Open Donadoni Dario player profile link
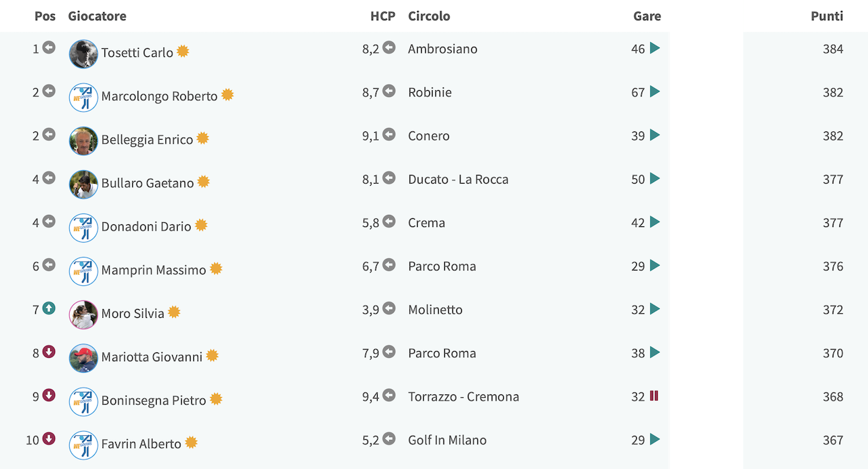 coord(146,226)
